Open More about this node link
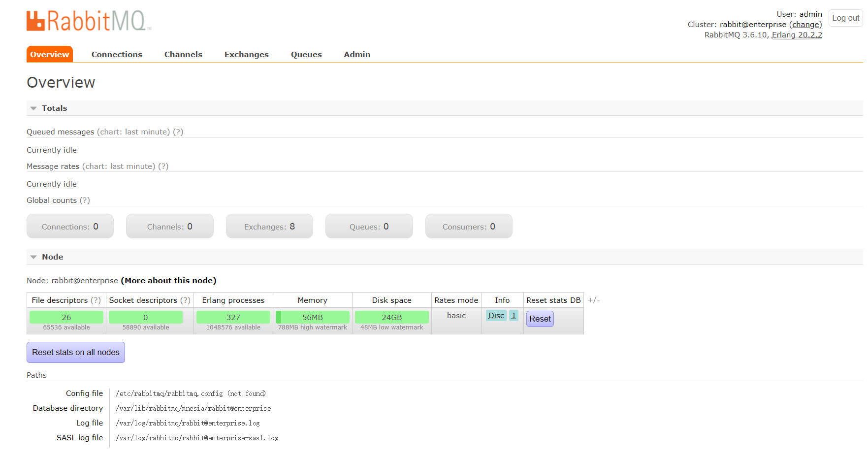The image size is (868, 458). click(x=168, y=281)
